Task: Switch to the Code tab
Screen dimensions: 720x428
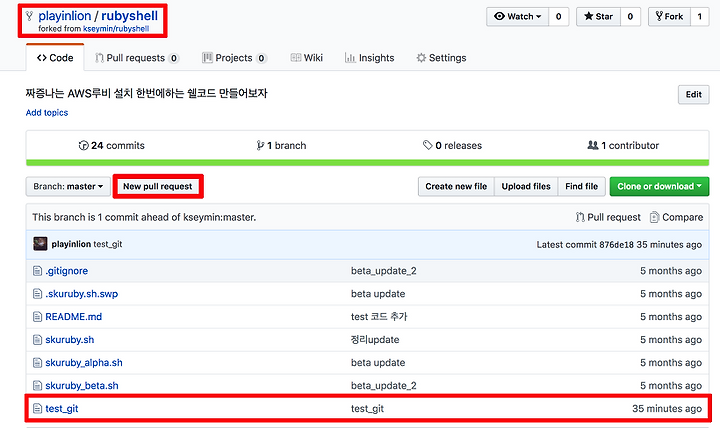Action: (x=55, y=58)
